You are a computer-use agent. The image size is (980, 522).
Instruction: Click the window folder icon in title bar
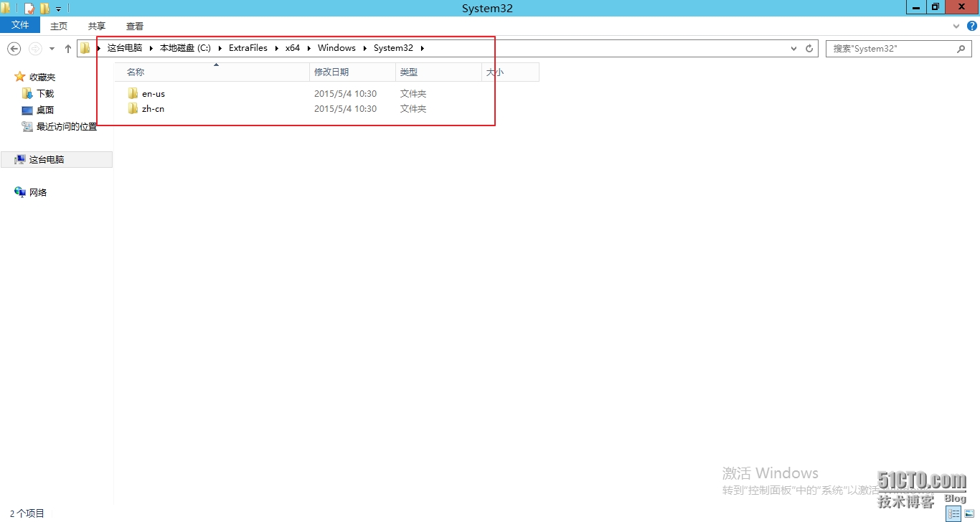[6, 9]
